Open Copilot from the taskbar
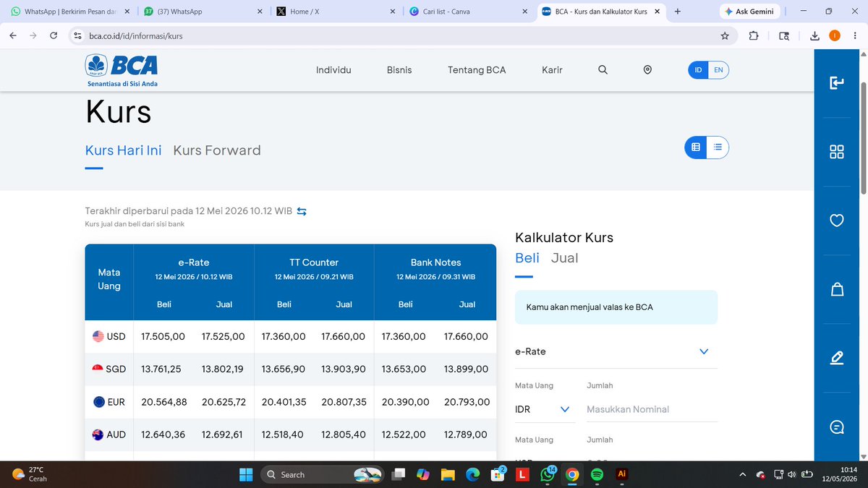This screenshot has height=488, width=868. point(423,474)
